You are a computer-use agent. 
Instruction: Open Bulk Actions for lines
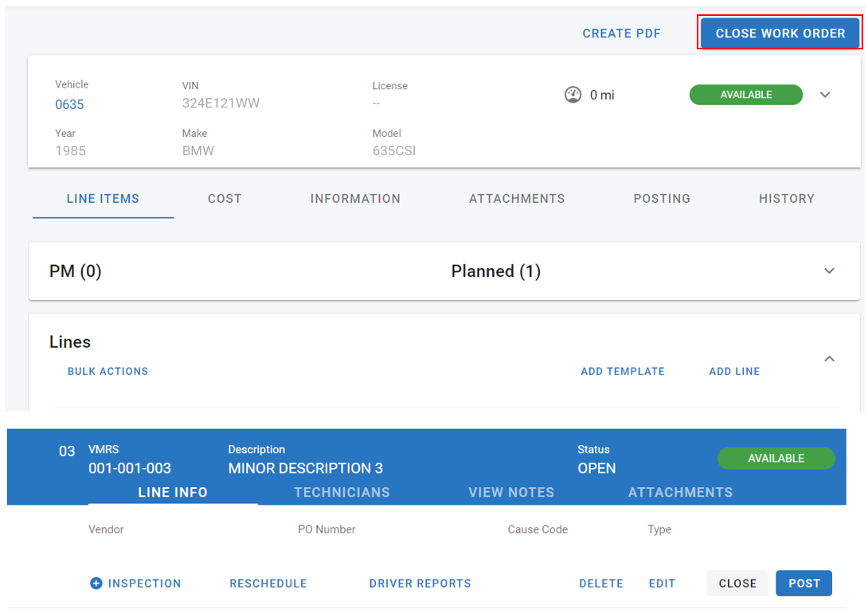click(108, 371)
